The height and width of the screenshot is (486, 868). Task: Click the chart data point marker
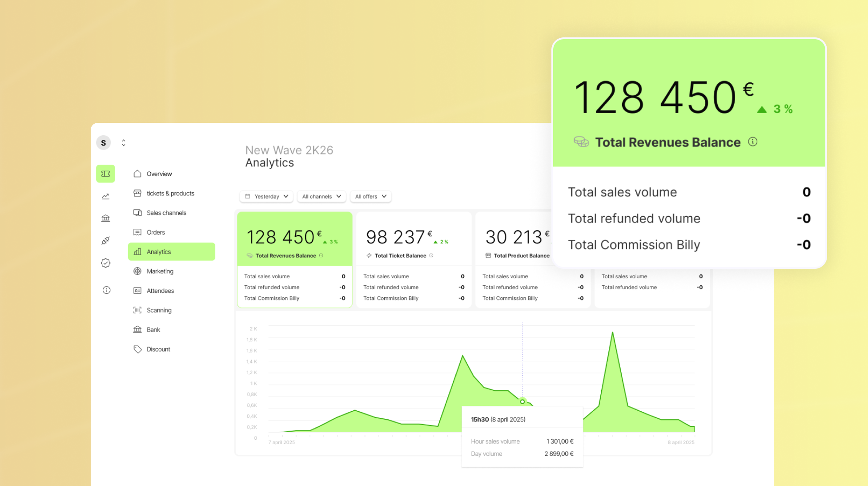point(522,401)
